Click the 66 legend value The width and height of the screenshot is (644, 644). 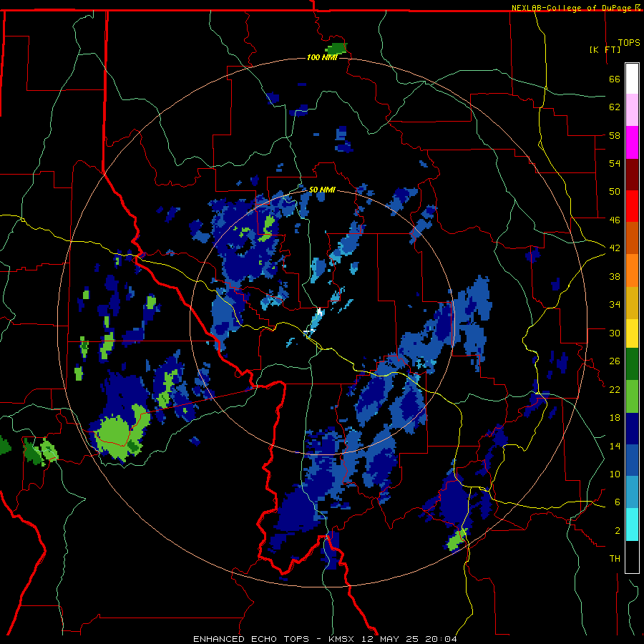click(x=615, y=79)
